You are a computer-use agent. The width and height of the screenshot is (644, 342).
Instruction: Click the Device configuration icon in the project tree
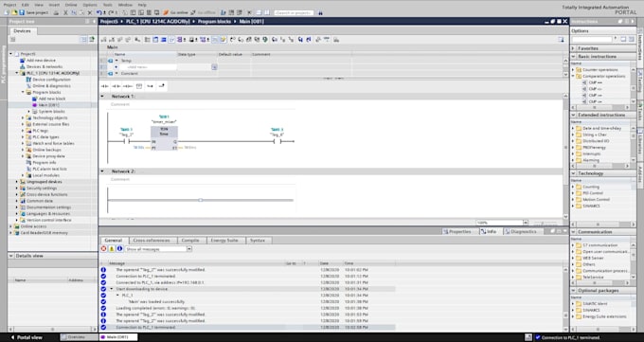pyautogui.click(x=28, y=80)
